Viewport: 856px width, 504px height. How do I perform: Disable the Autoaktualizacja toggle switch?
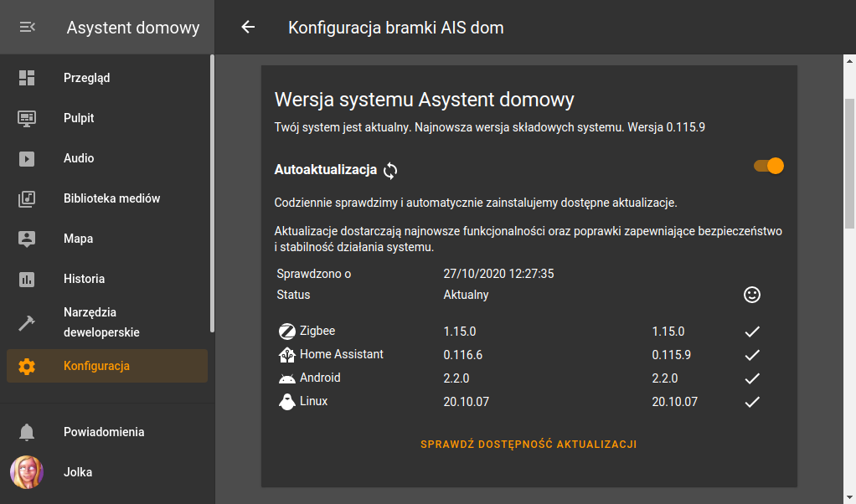(769, 166)
